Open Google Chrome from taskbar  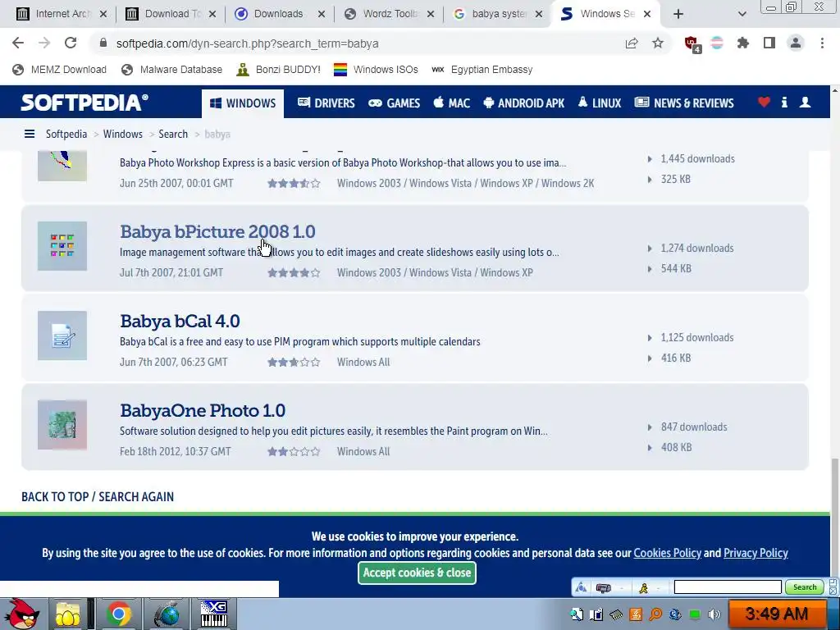[118, 614]
